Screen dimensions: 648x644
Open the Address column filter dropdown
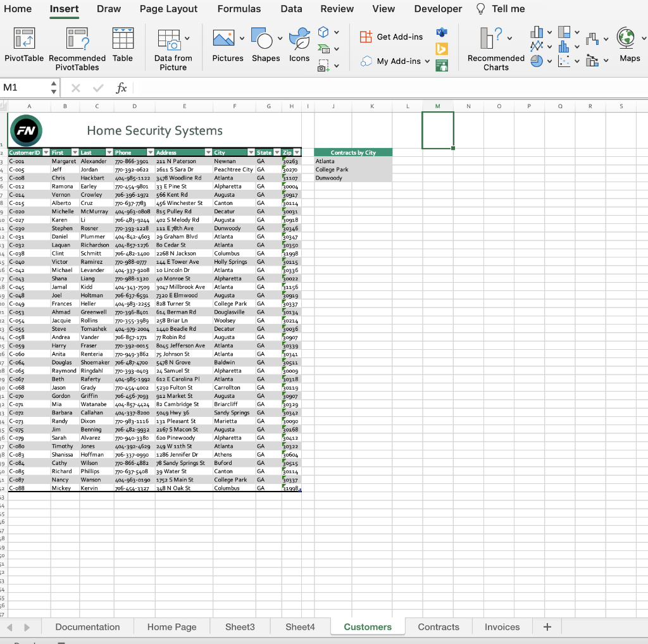pos(208,152)
